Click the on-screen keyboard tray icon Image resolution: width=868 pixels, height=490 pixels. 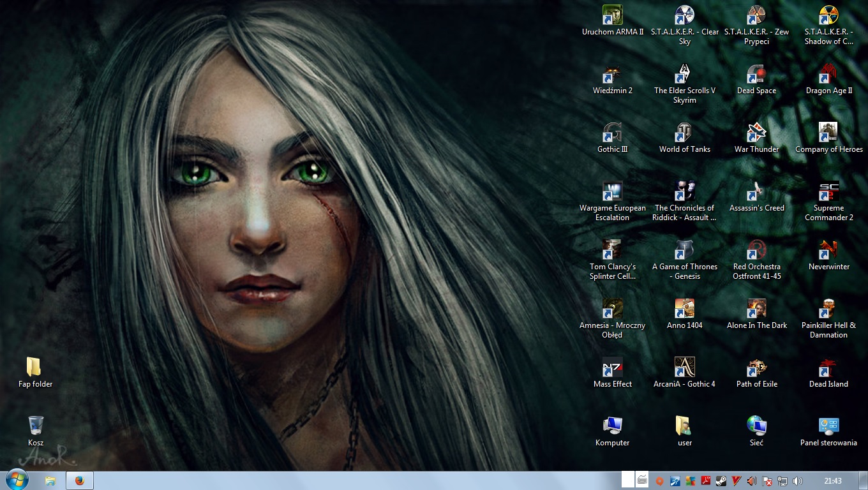click(643, 480)
